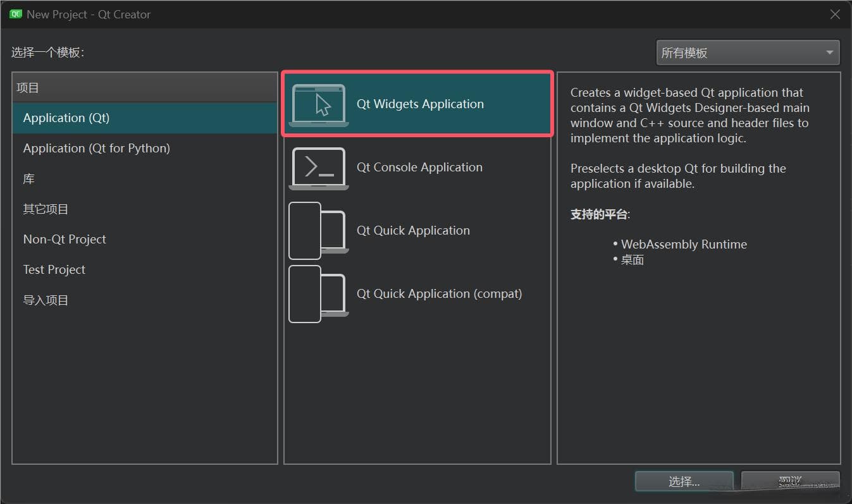
Task: Click the Qt Creator logo in title bar
Action: [16, 14]
